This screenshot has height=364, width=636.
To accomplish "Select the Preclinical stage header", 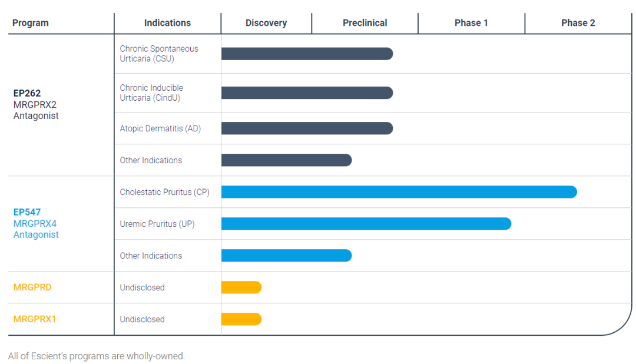I will (365, 23).
